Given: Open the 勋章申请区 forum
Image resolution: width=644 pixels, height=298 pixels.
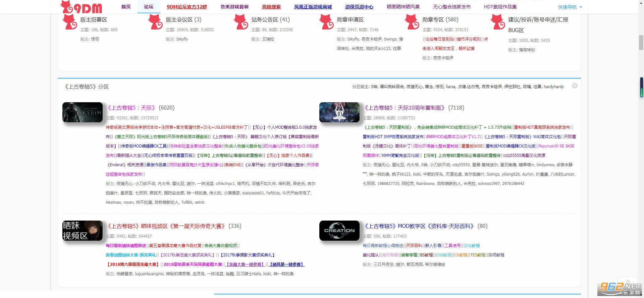Looking at the screenshot, I should point(350,20).
